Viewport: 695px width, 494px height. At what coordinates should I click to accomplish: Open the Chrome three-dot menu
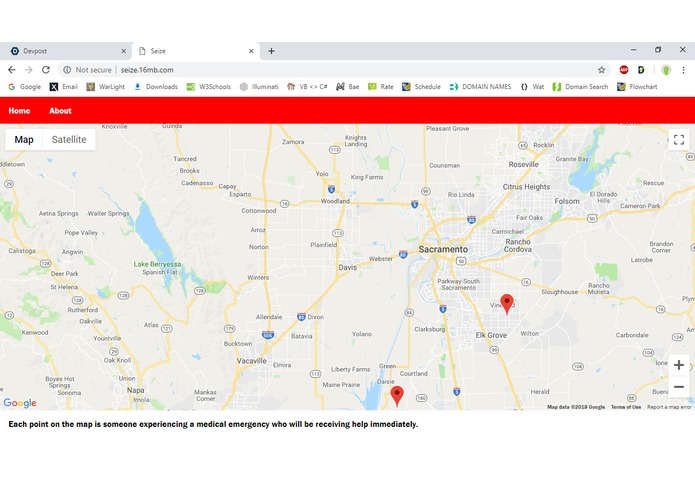click(x=683, y=70)
